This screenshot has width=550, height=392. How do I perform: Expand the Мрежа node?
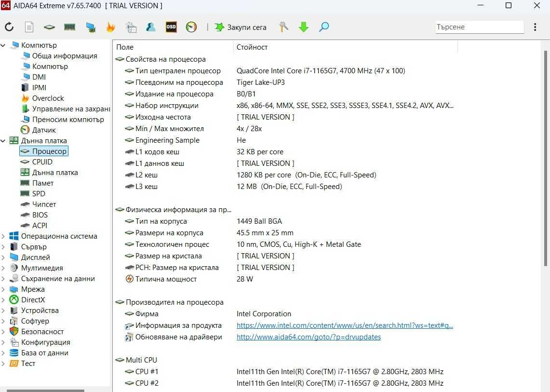tap(3, 289)
